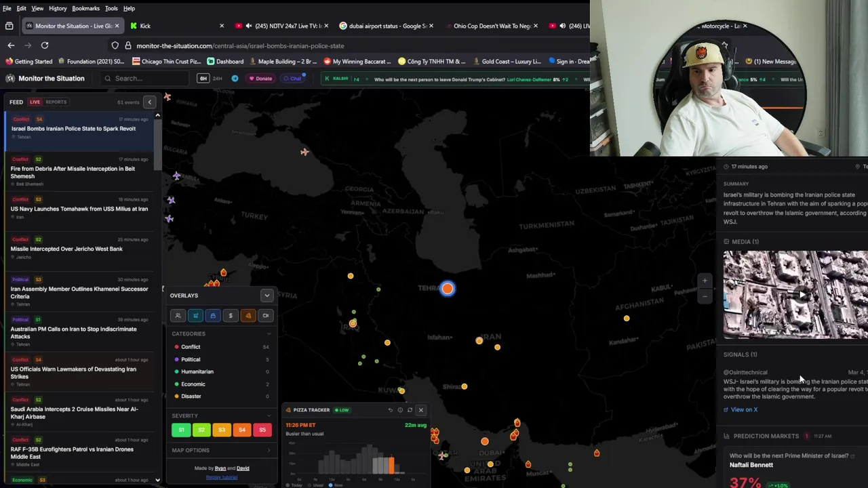Screen dimensions: 868x488
Task: Toggle the aircraft overlay icon
Action: click(195, 315)
